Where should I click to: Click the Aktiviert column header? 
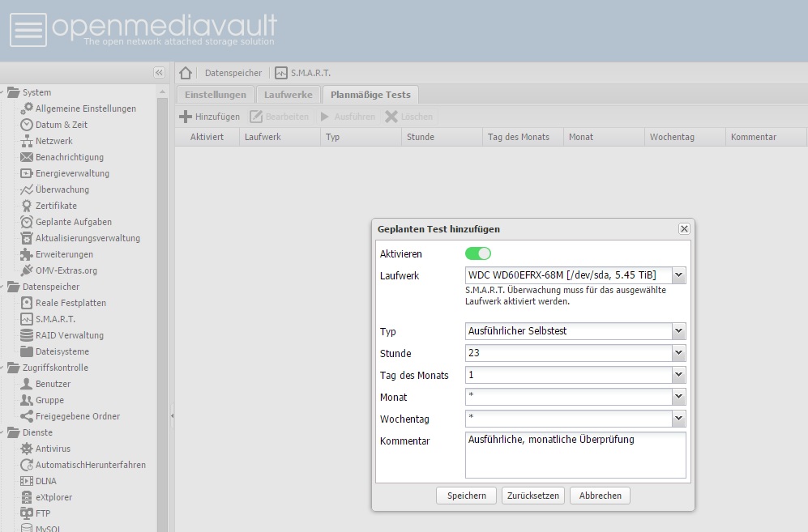pos(207,137)
